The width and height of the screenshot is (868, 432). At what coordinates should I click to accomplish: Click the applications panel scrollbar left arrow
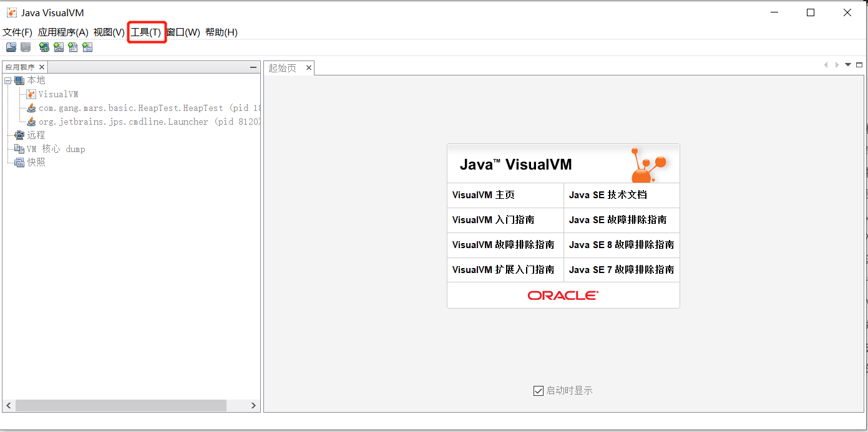pyautogui.click(x=8, y=405)
